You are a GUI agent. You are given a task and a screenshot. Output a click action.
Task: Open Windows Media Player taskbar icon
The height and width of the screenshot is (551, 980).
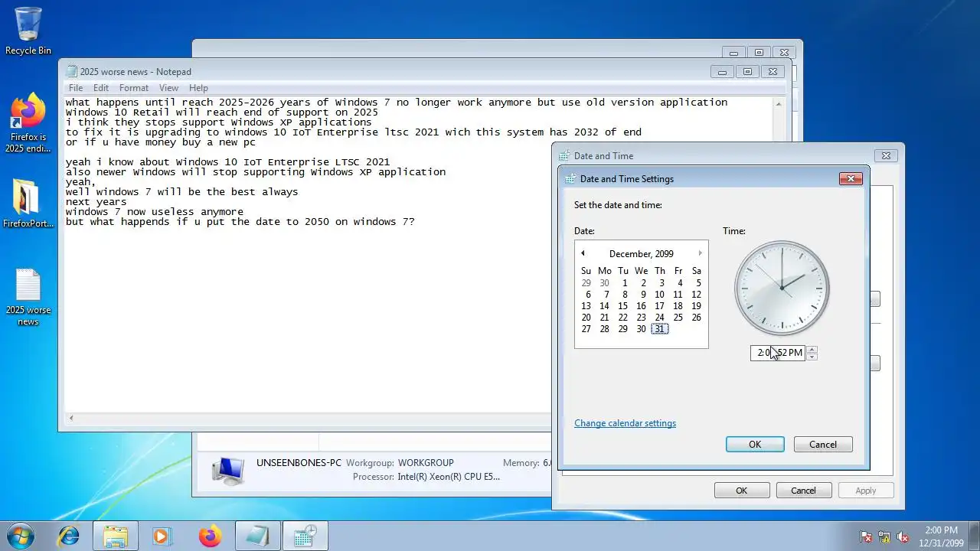click(162, 536)
